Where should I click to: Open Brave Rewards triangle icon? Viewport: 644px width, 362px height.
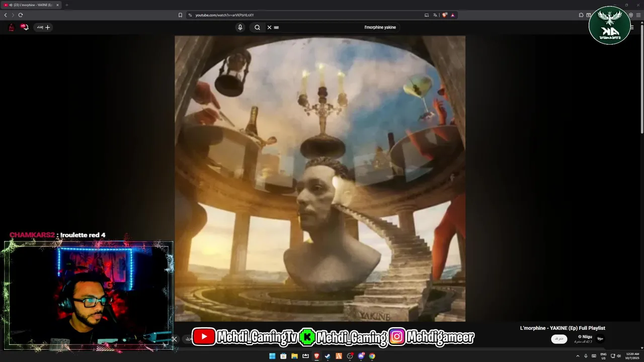(x=452, y=15)
